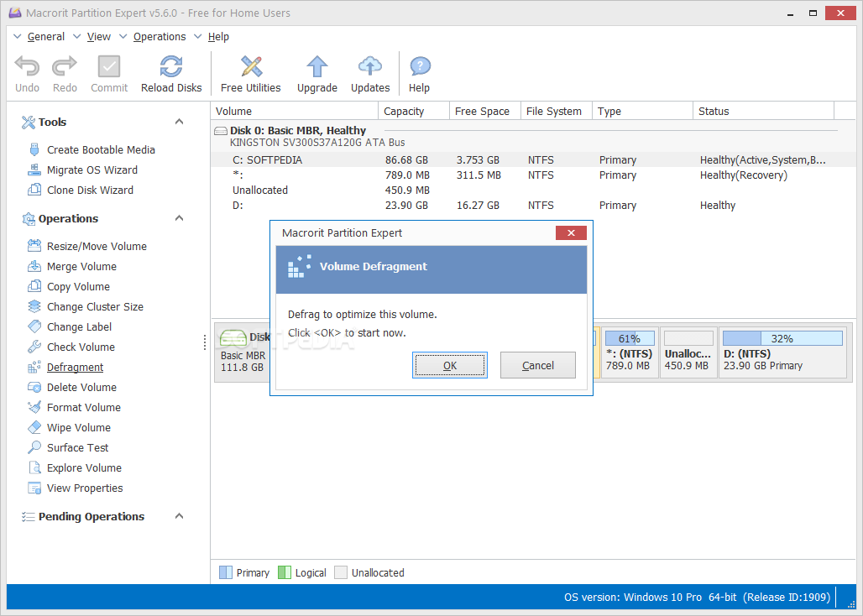
Task: Click the Primary legend color swatch
Action: (x=226, y=572)
